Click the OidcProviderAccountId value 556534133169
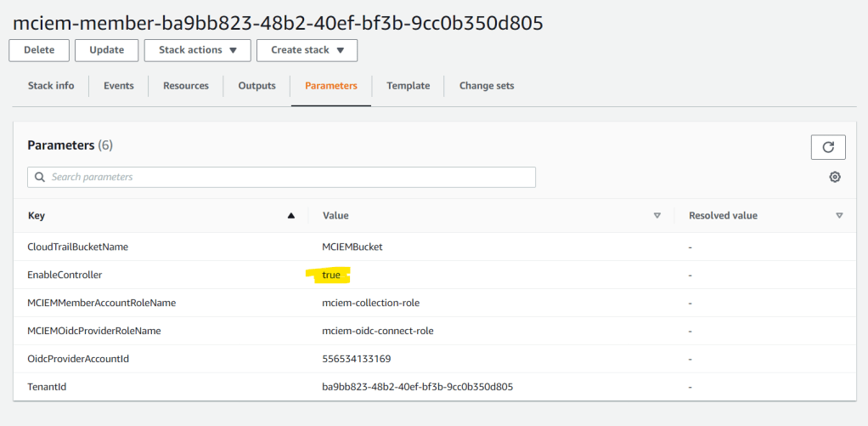 pos(357,359)
